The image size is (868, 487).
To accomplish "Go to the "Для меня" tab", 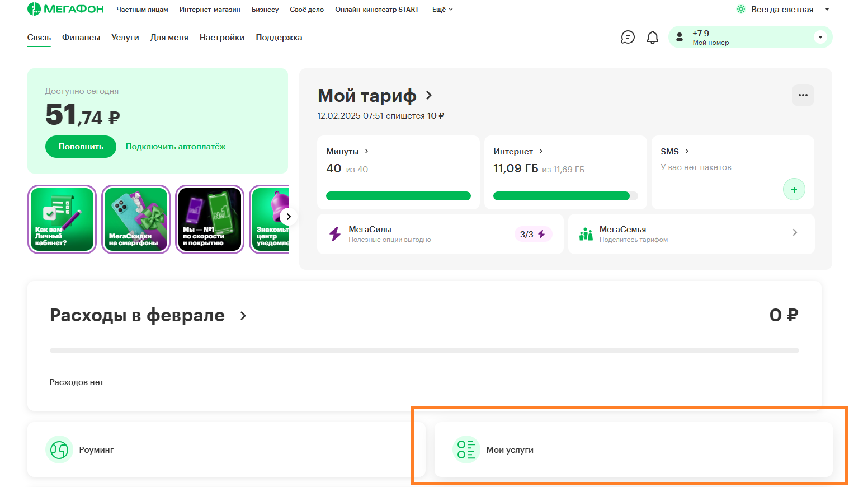I will click(x=169, y=38).
